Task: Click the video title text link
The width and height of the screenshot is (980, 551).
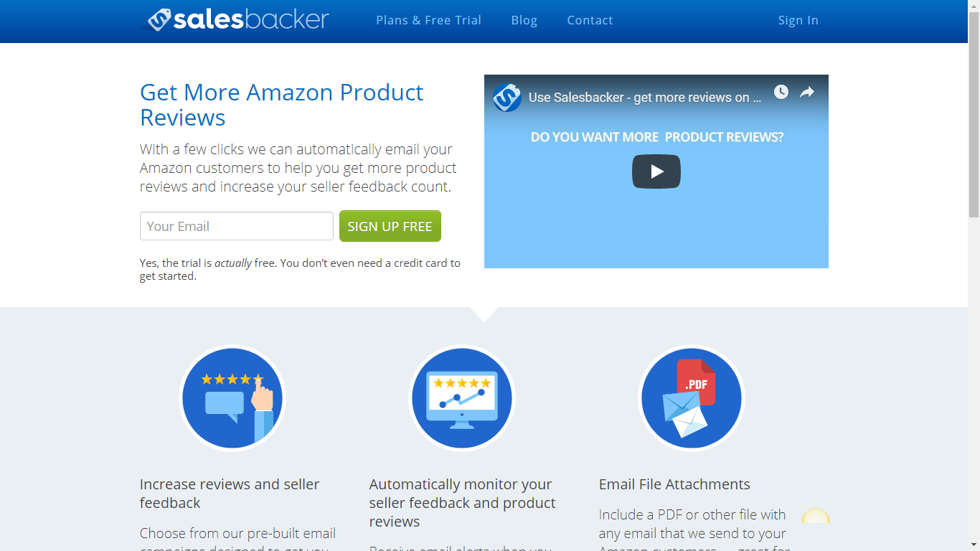Action: point(645,98)
